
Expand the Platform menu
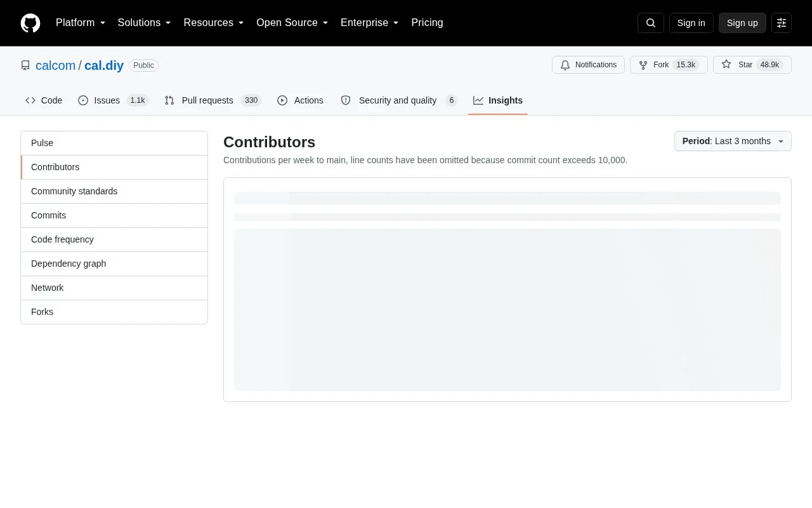81,23
